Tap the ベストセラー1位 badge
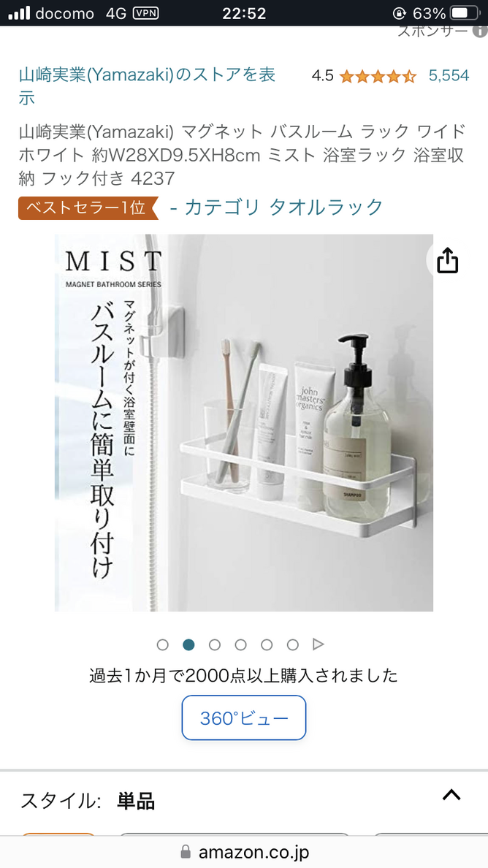Viewport: 488px width, 868px height. click(x=88, y=208)
